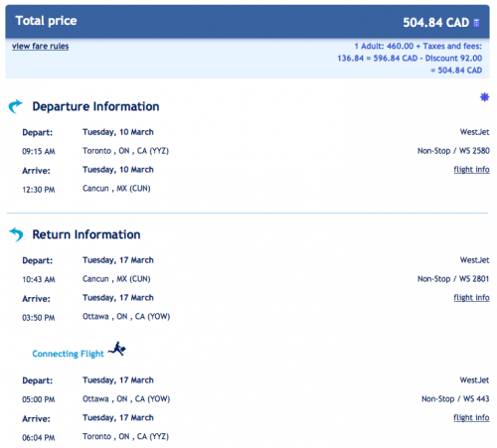Click the Connecting Flight label
Screen dimensions: 497x448
coord(68,354)
